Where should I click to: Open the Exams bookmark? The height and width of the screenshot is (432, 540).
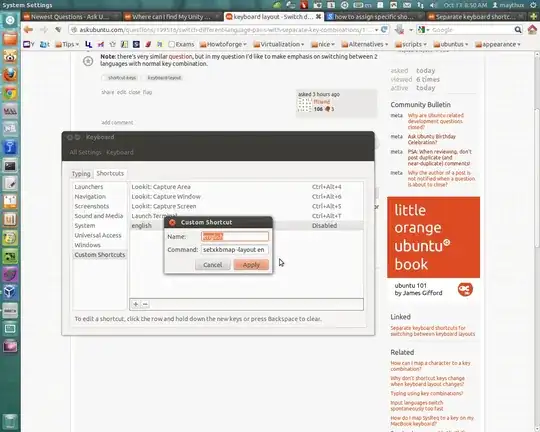click(181, 44)
